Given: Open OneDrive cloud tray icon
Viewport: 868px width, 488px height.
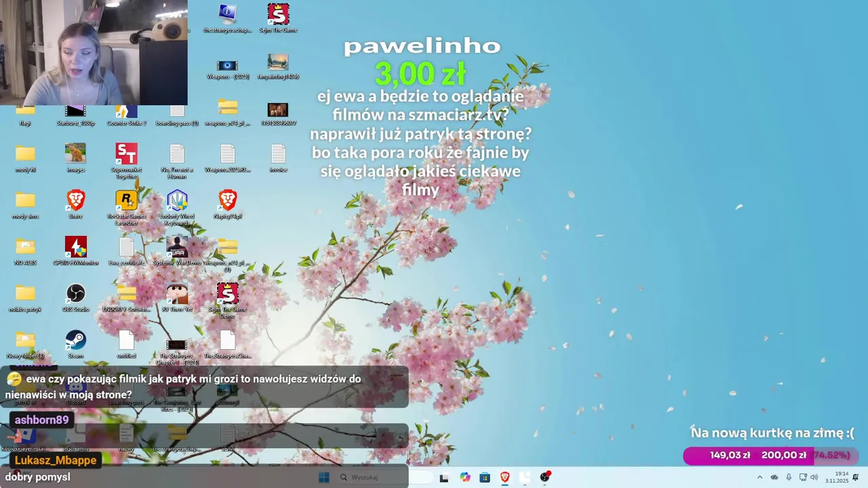Looking at the screenshot, I should 774,477.
